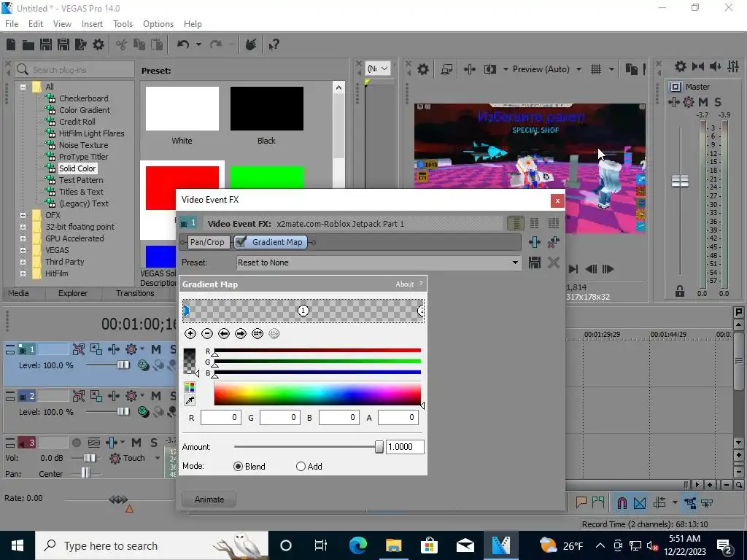Toggle Automatic Crossfades icon
The height and width of the screenshot is (560, 747).
click(x=640, y=503)
